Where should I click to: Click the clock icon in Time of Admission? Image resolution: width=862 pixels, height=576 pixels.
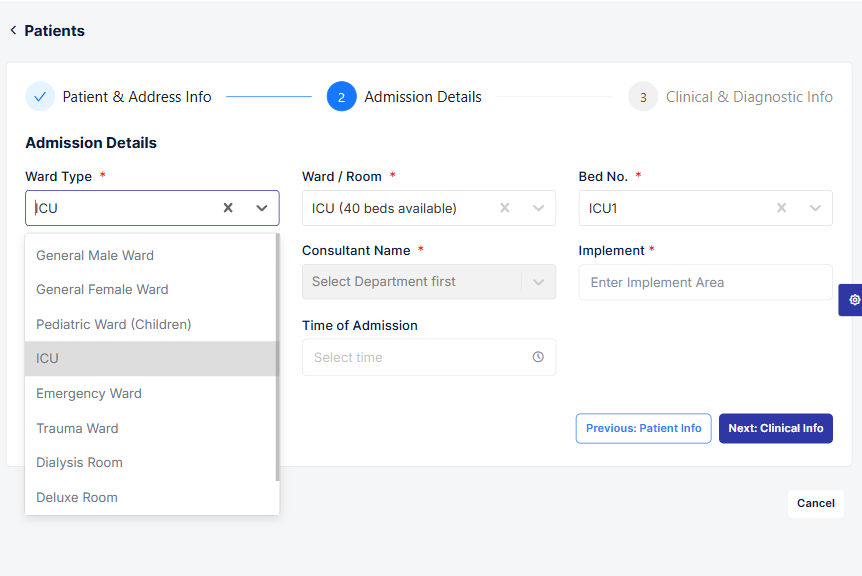pos(538,357)
